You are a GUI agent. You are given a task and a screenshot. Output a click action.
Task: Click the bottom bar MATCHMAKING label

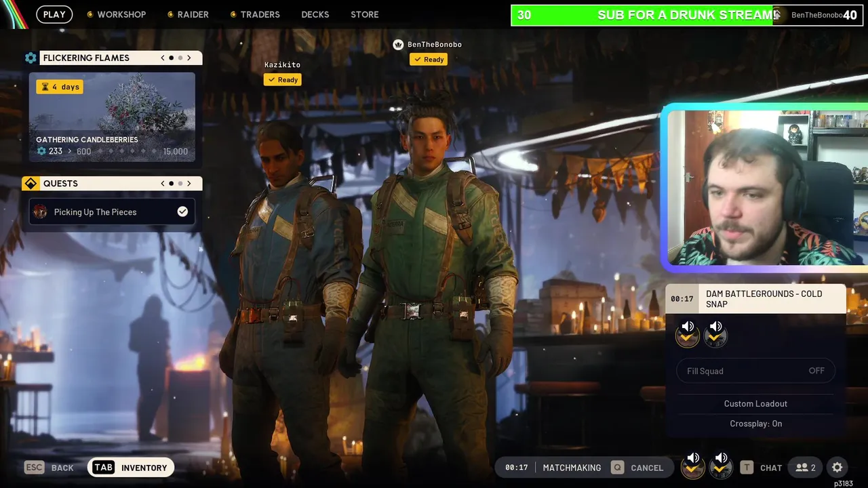tap(572, 468)
